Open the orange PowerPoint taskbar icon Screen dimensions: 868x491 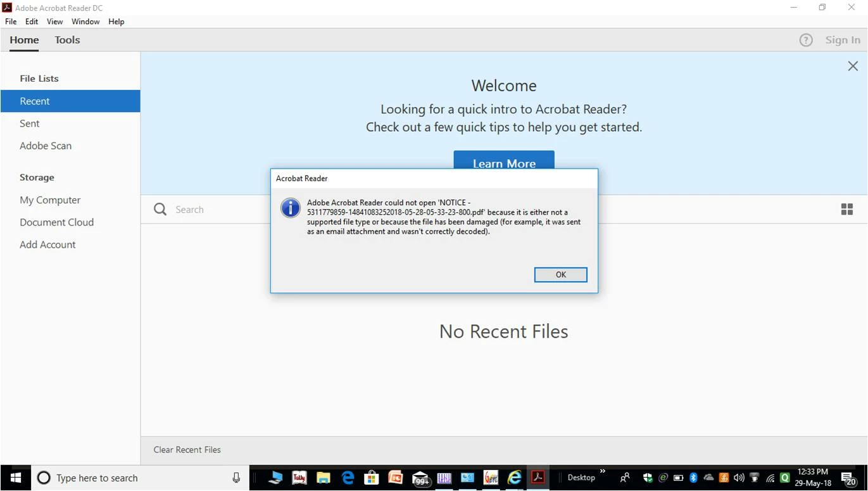pyautogui.click(x=395, y=478)
